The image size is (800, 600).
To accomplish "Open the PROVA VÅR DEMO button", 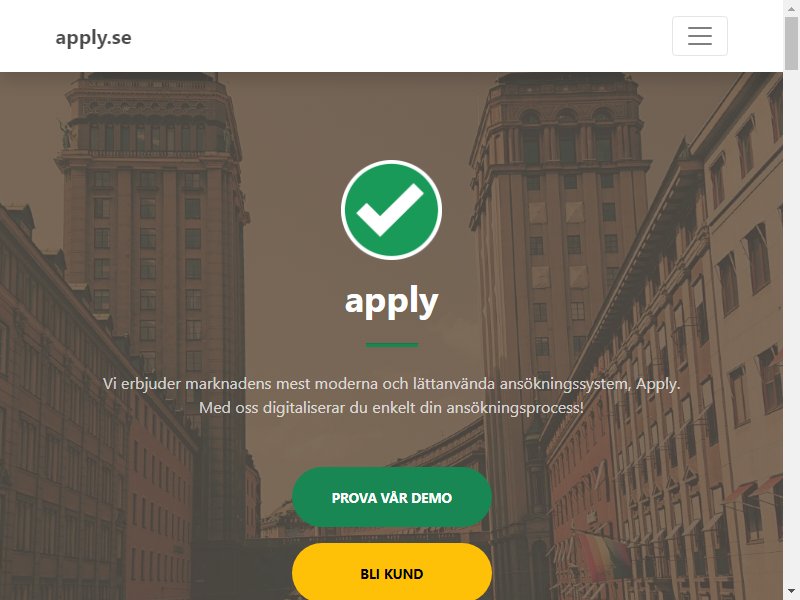I will tap(392, 497).
